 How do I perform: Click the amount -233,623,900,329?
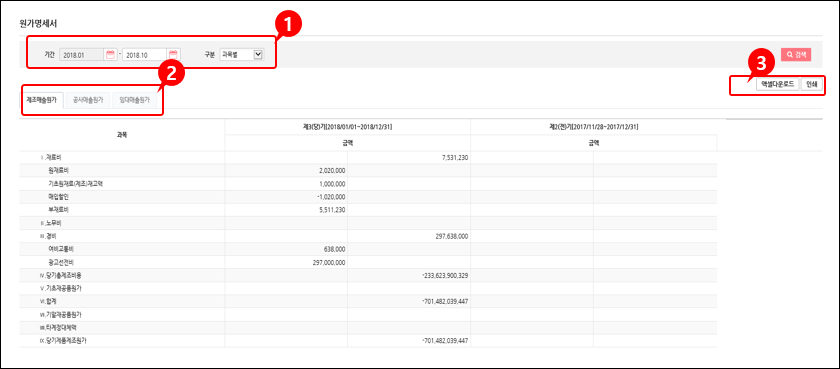click(446, 275)
